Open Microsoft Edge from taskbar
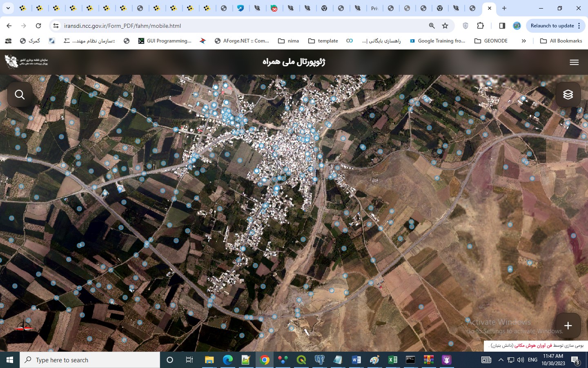 [227, 360]
